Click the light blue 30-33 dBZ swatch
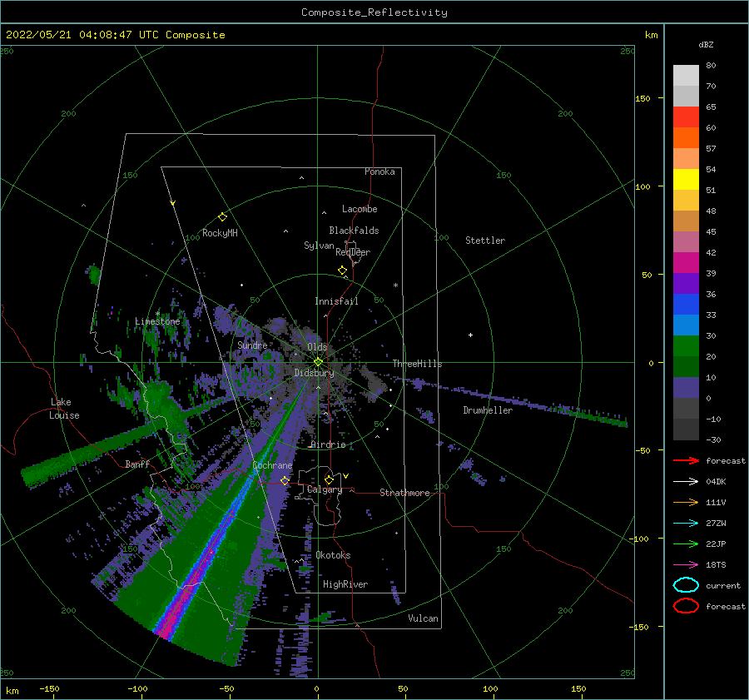 tap(686, 325)
